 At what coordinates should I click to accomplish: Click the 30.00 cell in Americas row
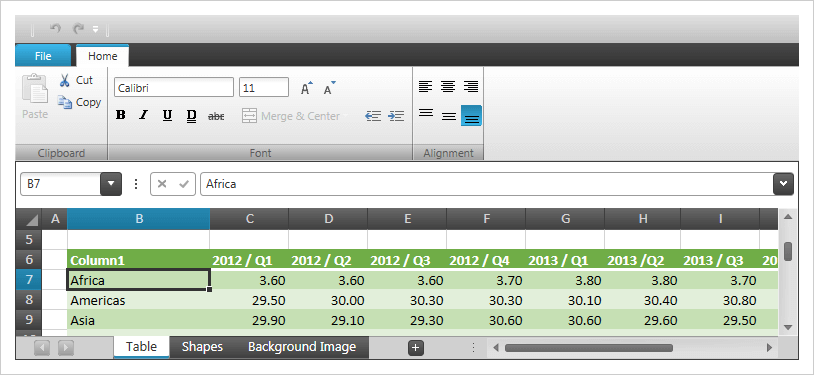click(328, 300)
